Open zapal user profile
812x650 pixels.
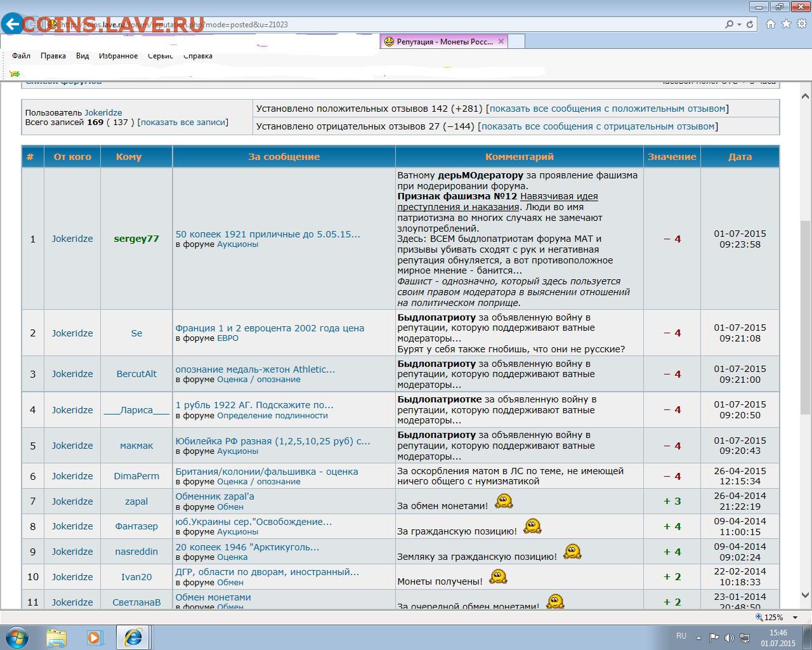(136, 501)
